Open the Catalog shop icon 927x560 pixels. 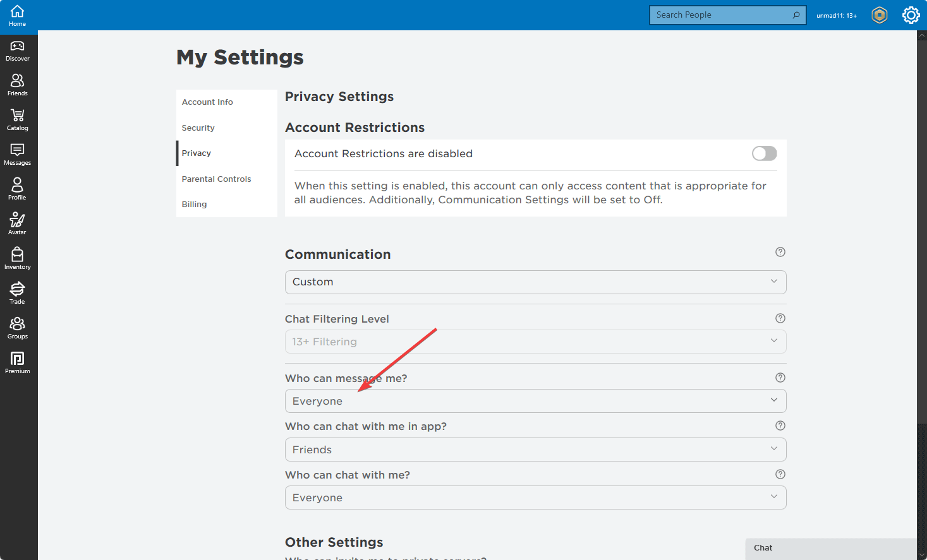click(18, 119)
